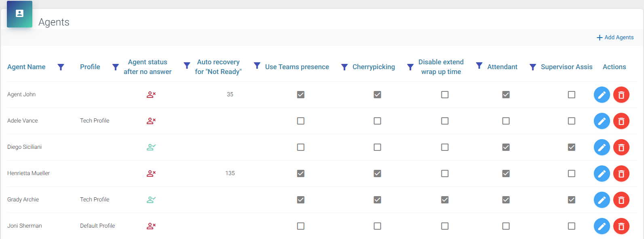
Task: Enable Cherrypicking for Adele Vance
Action: click(377, 121)
